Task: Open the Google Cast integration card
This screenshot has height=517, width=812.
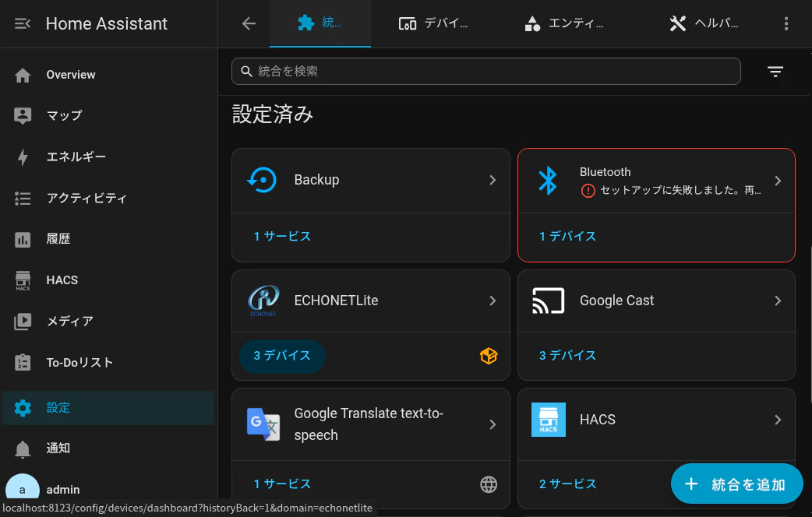Action: pos(656,301)
